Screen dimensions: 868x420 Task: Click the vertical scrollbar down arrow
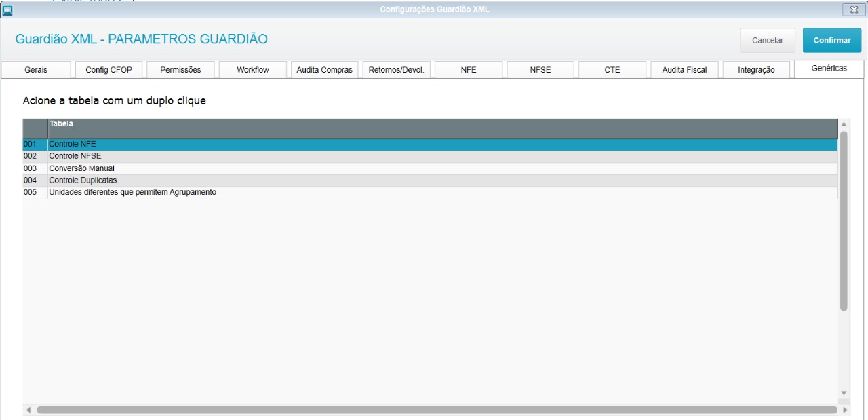(x=844, y=393)
